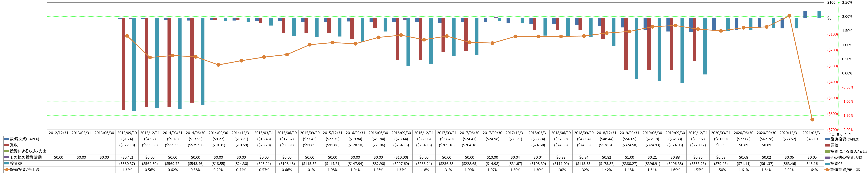Click the ($1.74) CAPEX cell

pyautogui.click(x=127, y=139)
